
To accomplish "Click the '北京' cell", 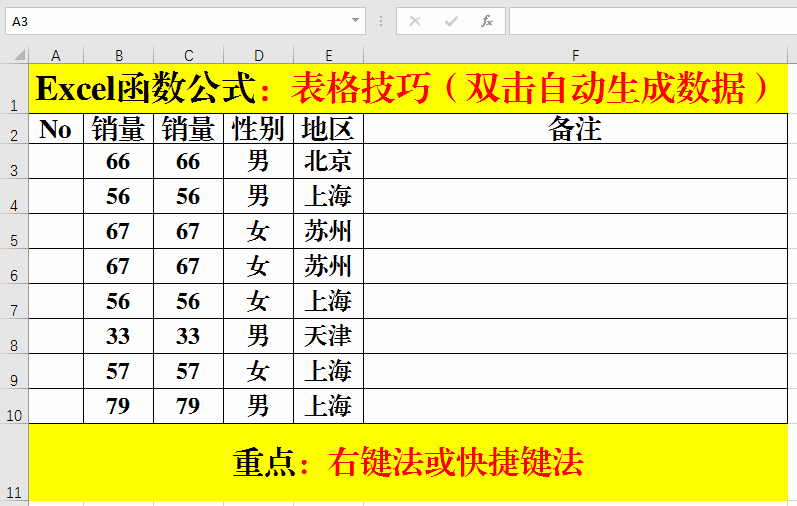I will (x=329, y=161).
